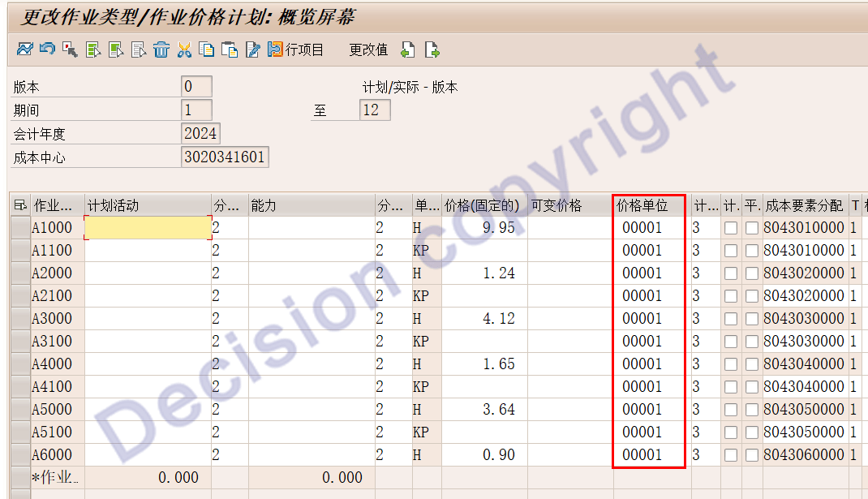The image size is (868, 499).
Task: Click the 计划活动 input cell for A1000
Action: [148, 228]
